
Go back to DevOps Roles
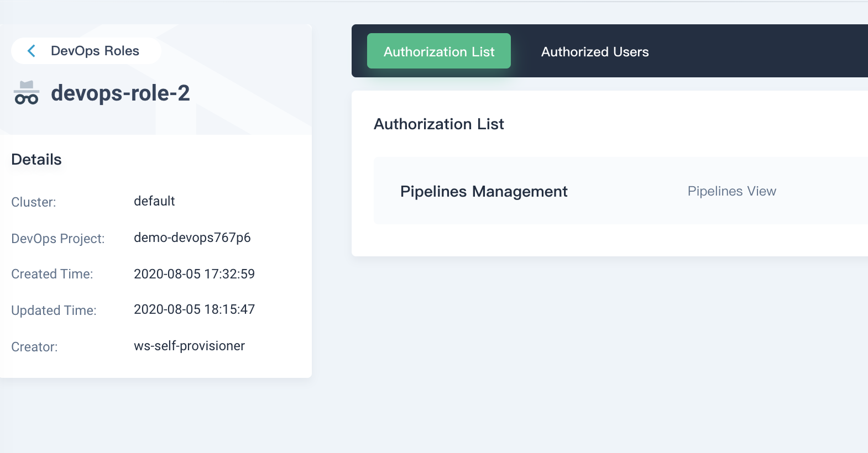86,51
